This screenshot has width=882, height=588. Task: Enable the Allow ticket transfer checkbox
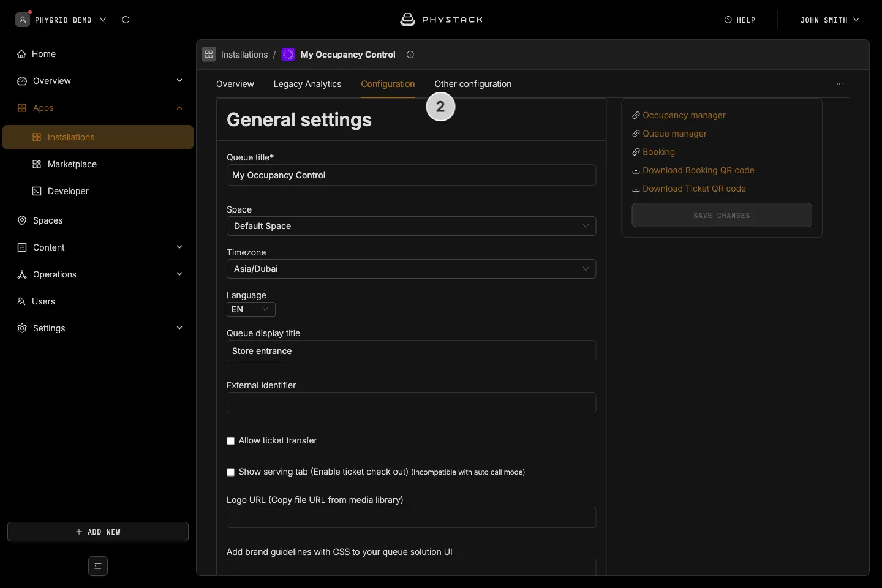(x=231, y=441)
